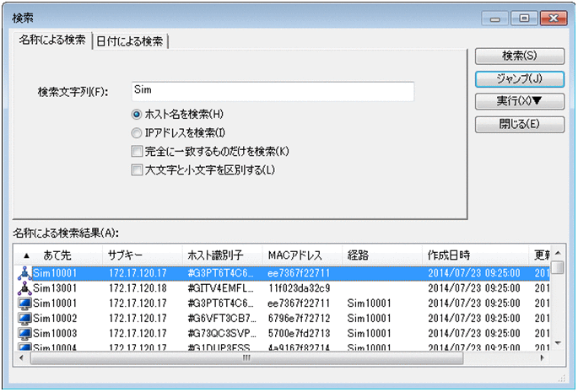Click host identifier #GITV4EMFL... cell
Screen dimensions: 578x392
coord(220,288)
